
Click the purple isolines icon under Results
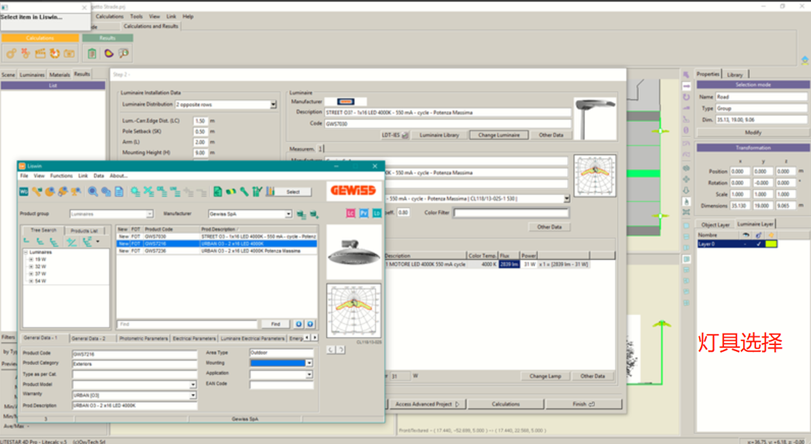click(109, 53)
